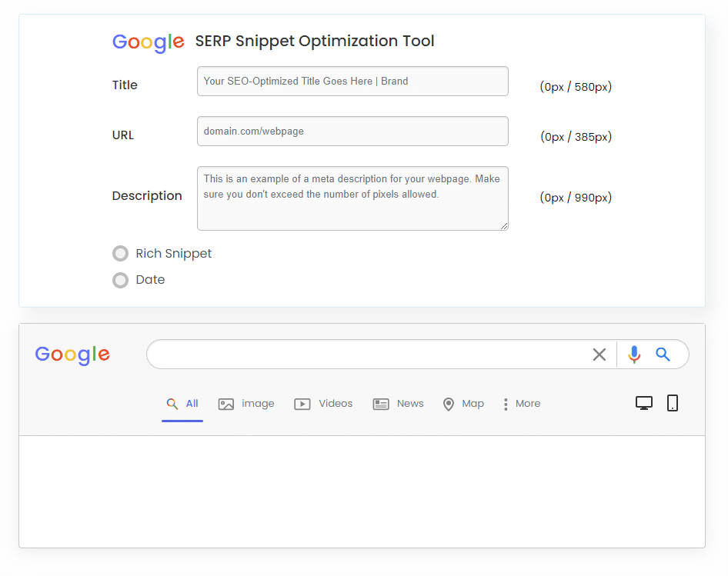Open the Videos search tab
This screenshot has width=728, height=576.
[x=324, y=404]
